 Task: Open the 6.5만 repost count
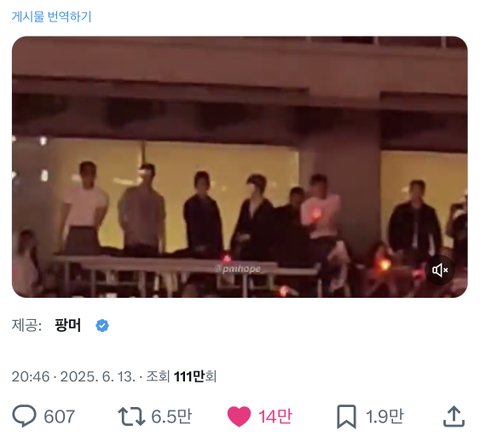[171, 416]
